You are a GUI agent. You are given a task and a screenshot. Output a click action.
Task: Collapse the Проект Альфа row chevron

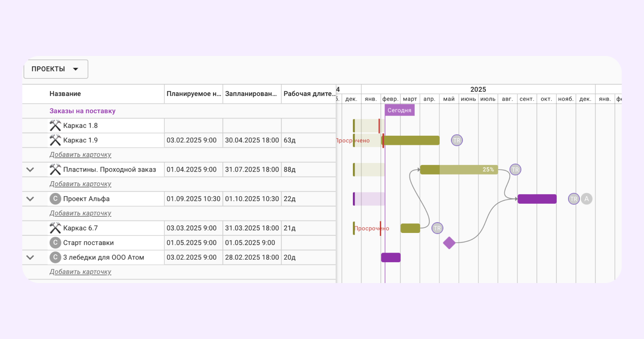[30, 199]
